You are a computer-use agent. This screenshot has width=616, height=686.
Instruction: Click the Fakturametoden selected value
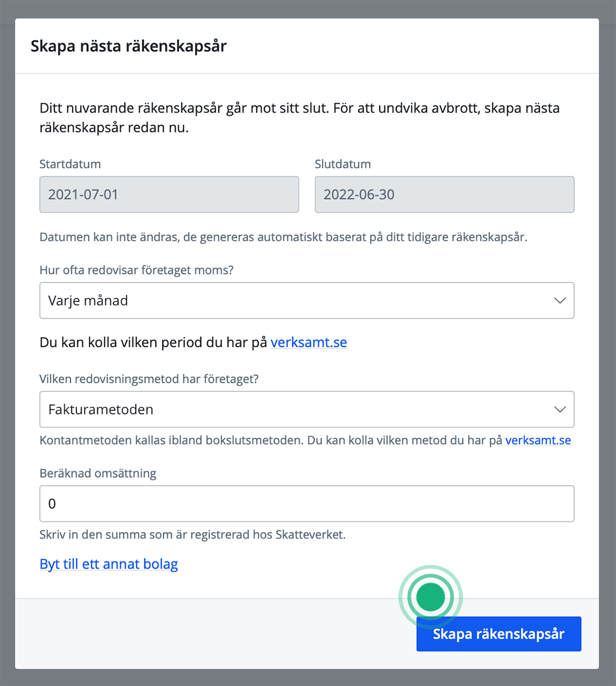click(x=101, y=409)
